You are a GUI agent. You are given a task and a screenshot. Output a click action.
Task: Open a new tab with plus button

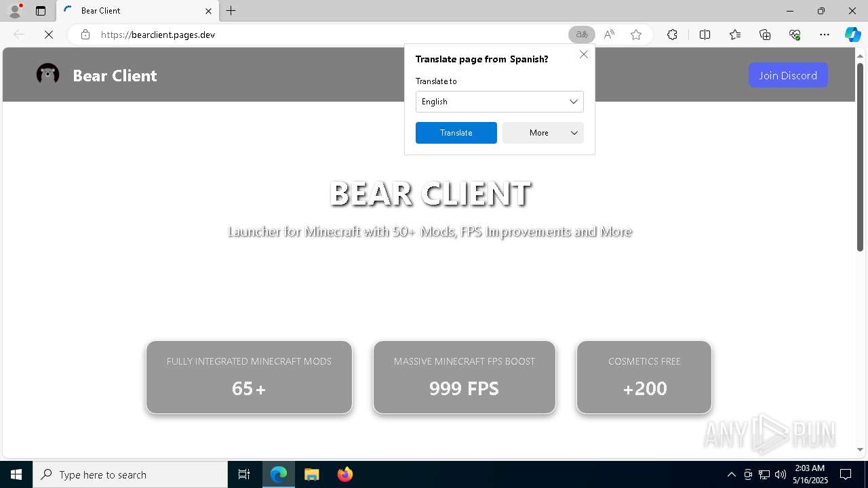[x=231, y=11]
